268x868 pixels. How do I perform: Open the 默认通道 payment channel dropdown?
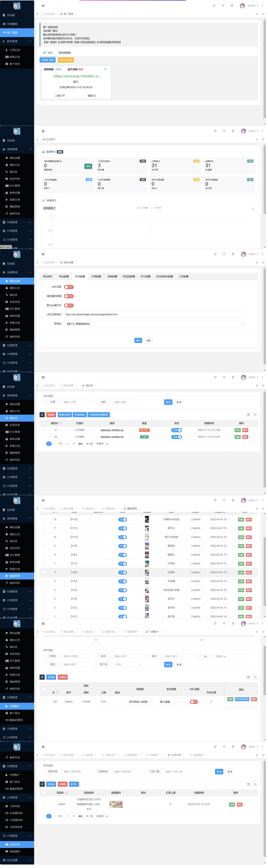click(x=171, y=702)
